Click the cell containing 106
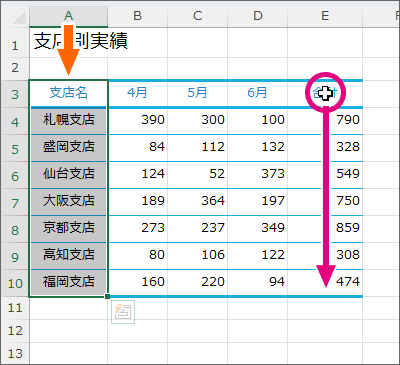400x365 pixels. pyautogui.click(x=198, y=256)
